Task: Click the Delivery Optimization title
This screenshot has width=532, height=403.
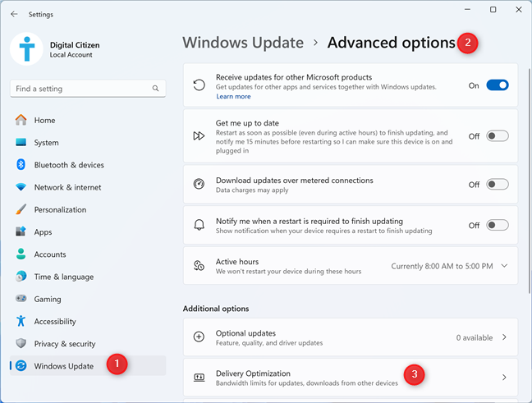Action: pos(253,373)
